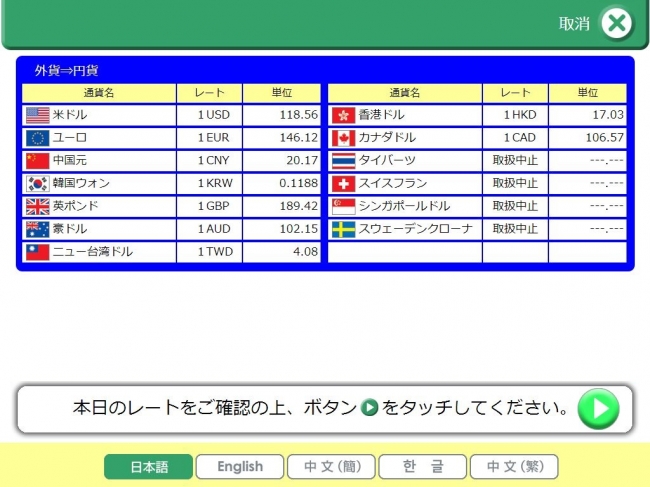Click the 118.56 USD rate cell
650x487 pixels.
click(282, 115)
